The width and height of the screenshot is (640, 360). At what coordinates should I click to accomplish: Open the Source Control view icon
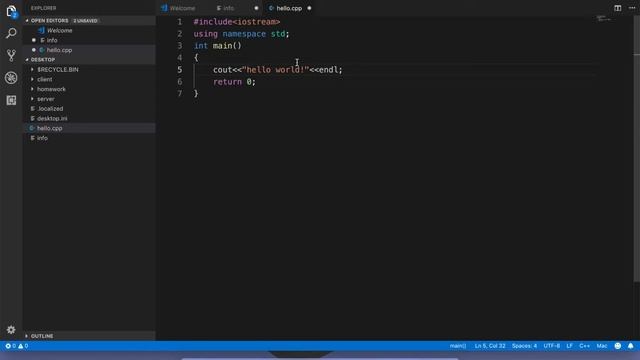point(11,55)
